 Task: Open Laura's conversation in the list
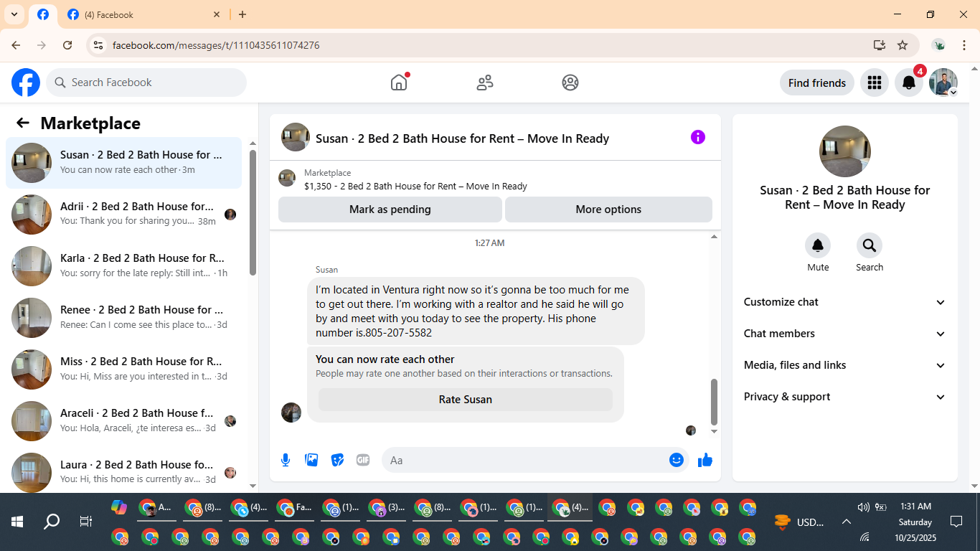coord(123,471)
